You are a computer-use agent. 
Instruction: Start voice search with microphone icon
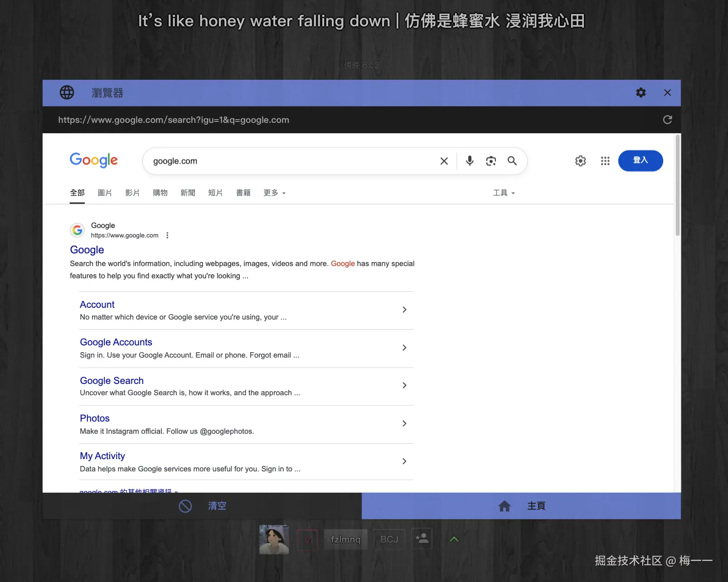pos(470,161)
